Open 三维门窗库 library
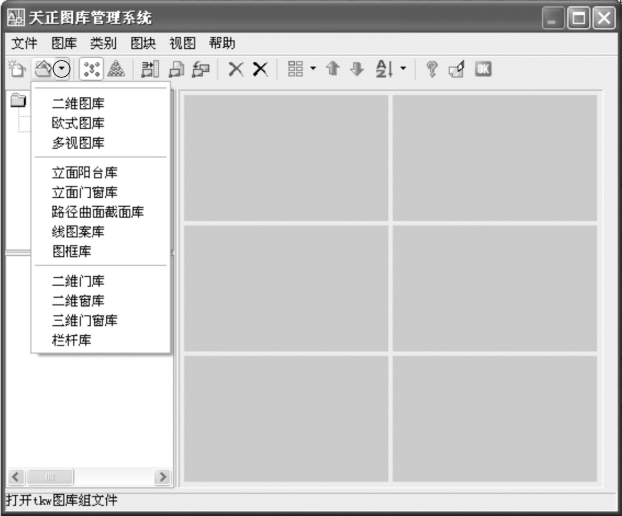 click(x=101, y=320)
